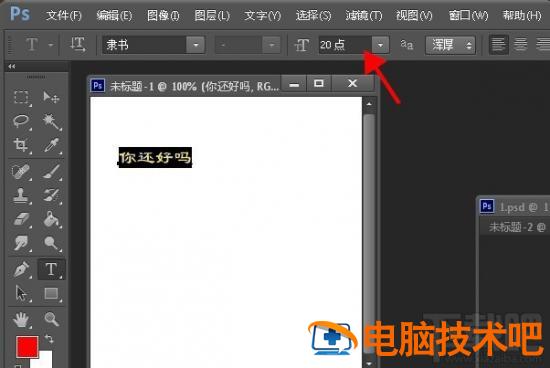Click the Photoshop Ps logo

(20, 14)
